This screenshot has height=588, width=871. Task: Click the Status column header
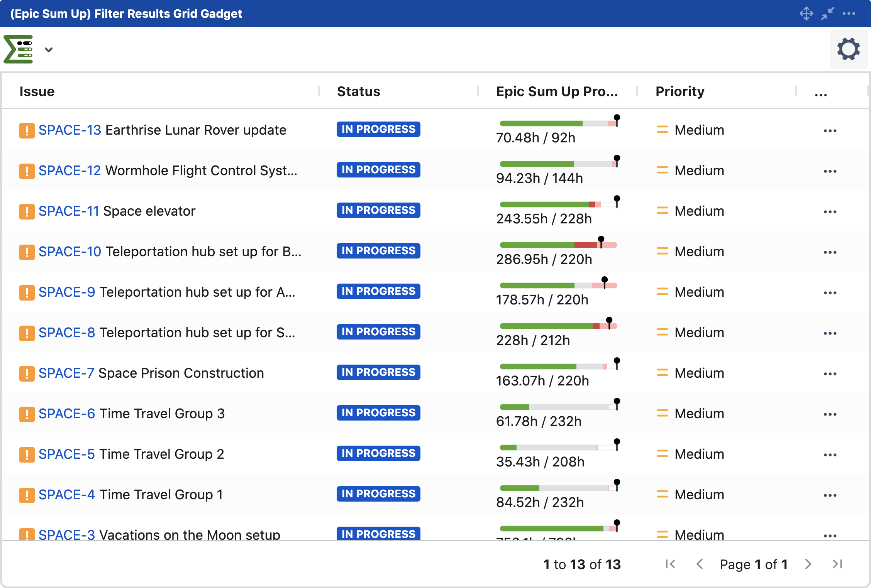(x=358, y=91)
